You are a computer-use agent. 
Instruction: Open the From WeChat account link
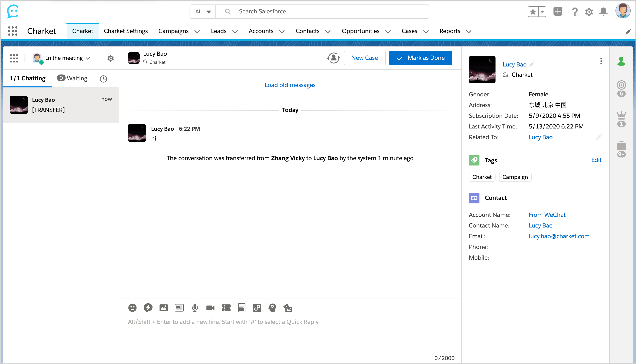(x=547, y=215)
